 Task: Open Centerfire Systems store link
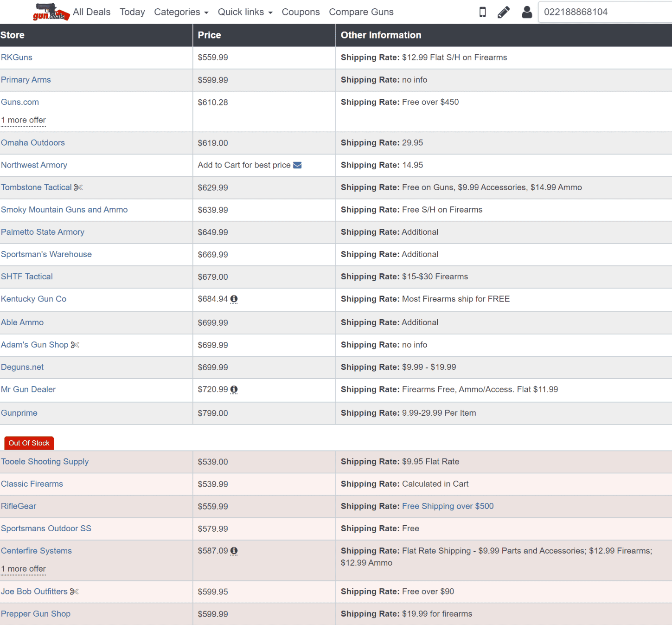[x=36, y=551]
